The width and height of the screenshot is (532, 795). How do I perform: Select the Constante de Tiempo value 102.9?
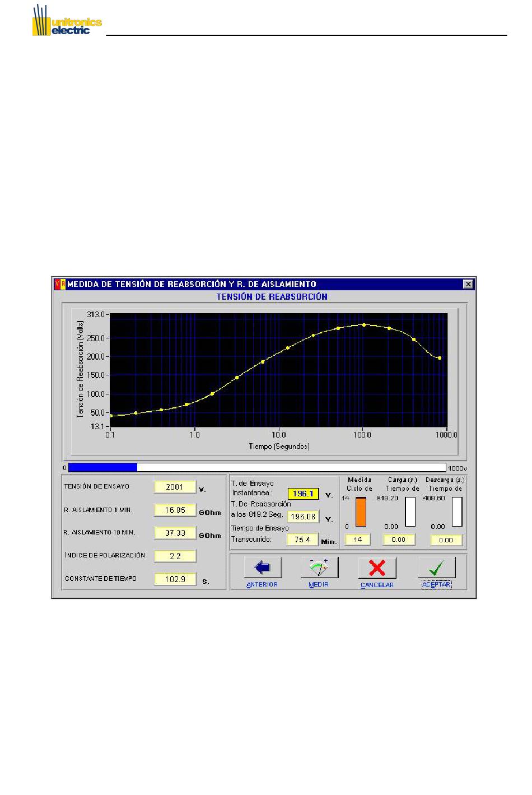[x=175, y=579]
